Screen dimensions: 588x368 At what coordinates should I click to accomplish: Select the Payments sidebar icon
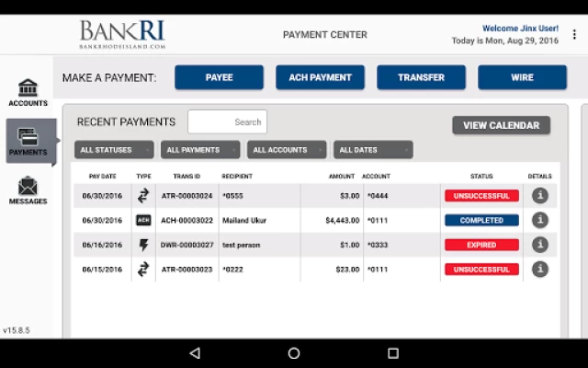click(x=28, y=142)
